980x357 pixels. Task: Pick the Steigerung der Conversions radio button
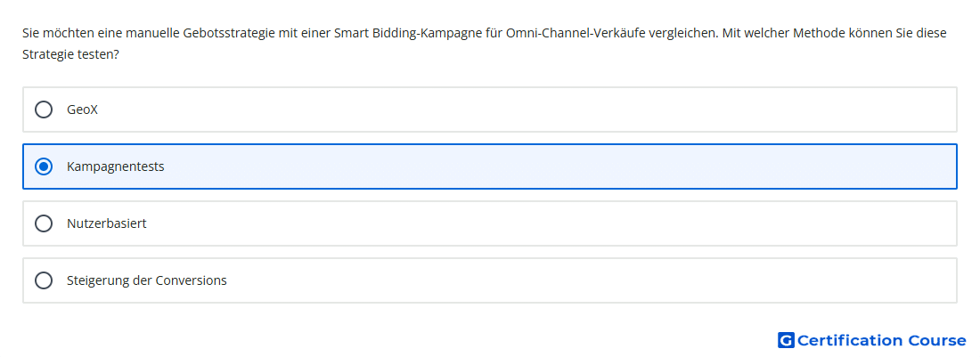point(43,280)
